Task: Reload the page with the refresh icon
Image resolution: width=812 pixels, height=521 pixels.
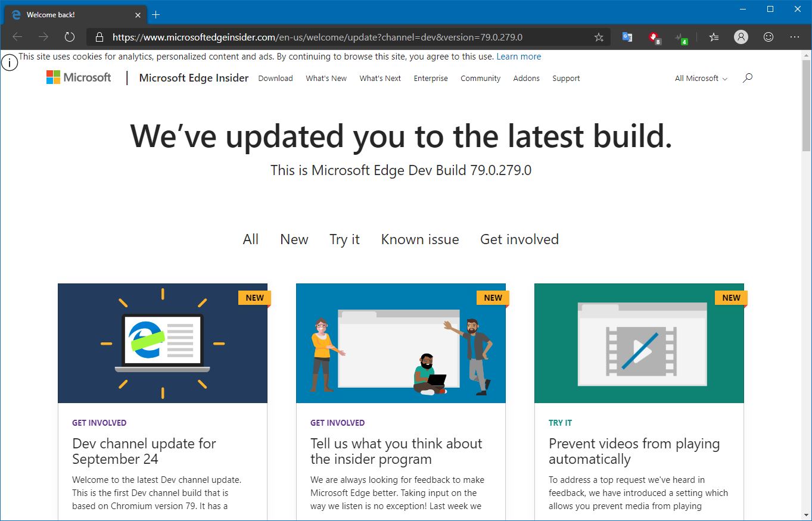Action: coord(70,37)
